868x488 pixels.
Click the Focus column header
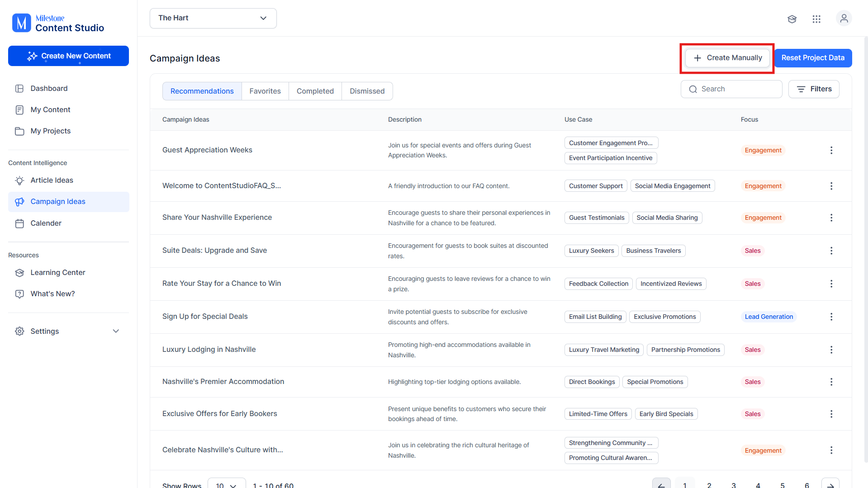point(749,120)
